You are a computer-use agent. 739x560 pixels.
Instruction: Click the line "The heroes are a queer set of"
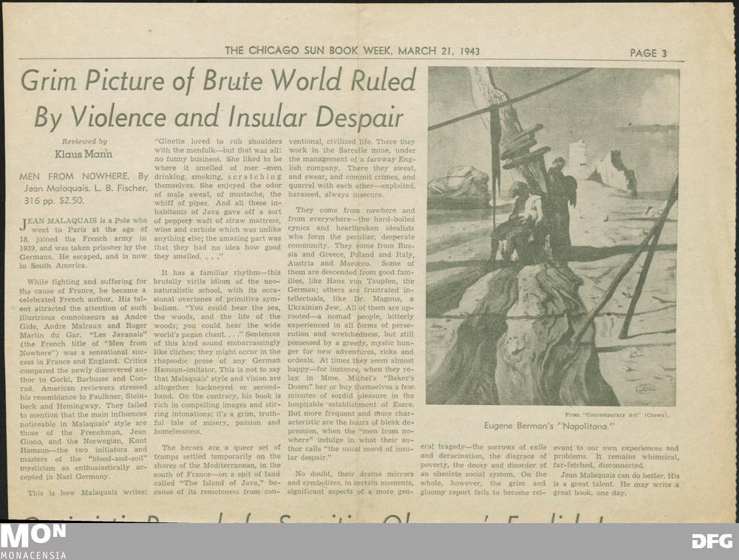[x=221, y=448]
